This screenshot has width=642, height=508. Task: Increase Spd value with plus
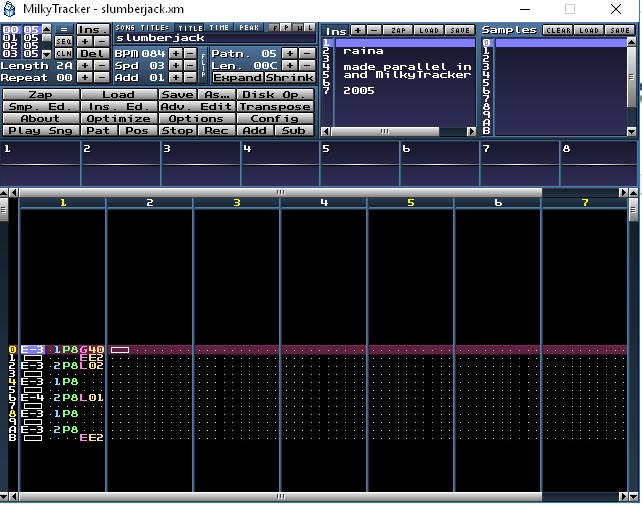[176, 65]
